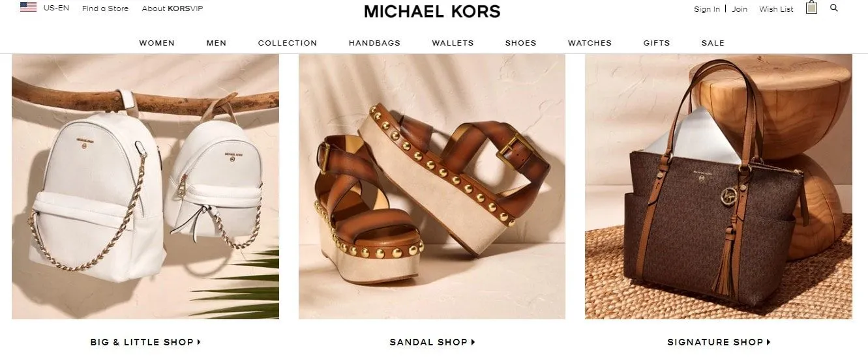Click the Find a Store link

105,8
